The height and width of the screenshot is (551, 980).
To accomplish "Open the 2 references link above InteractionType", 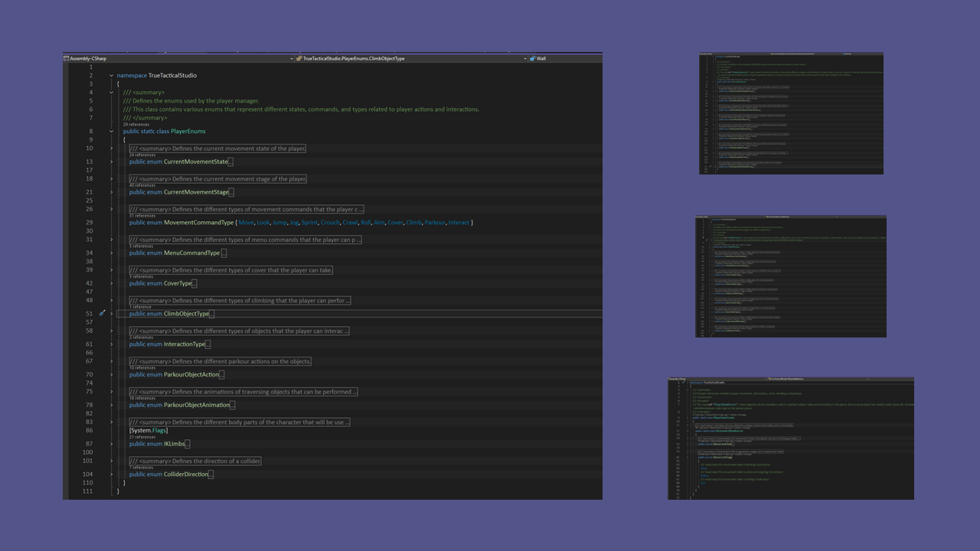I will 142,337.
